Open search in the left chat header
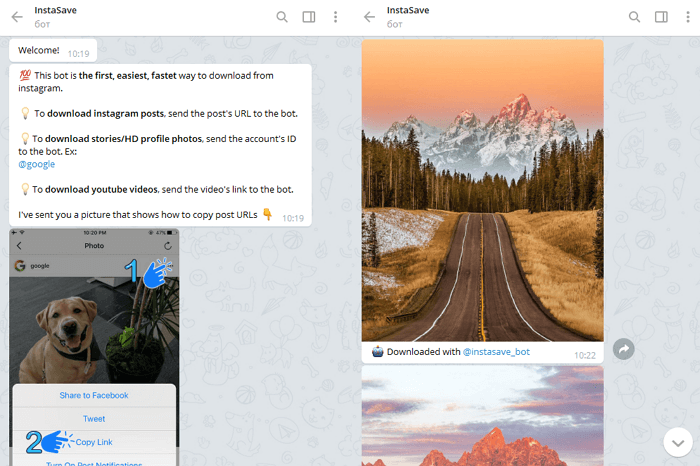This screenshot has height=466, width=700. click(x=282, y=17)
